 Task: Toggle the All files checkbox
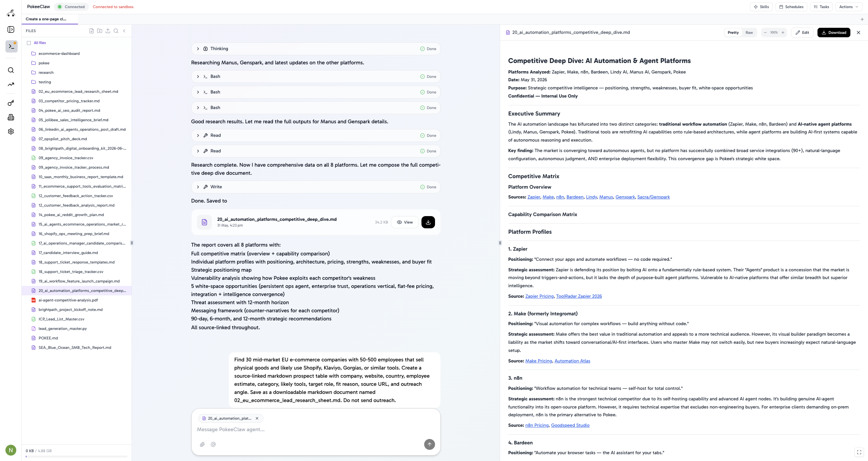pos(29,43)
